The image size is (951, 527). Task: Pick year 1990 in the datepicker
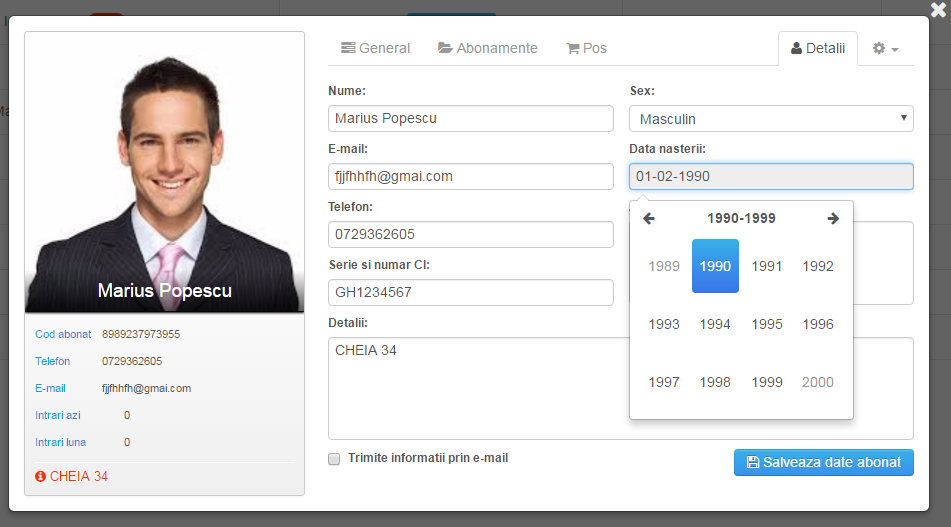tap(715, 266)
